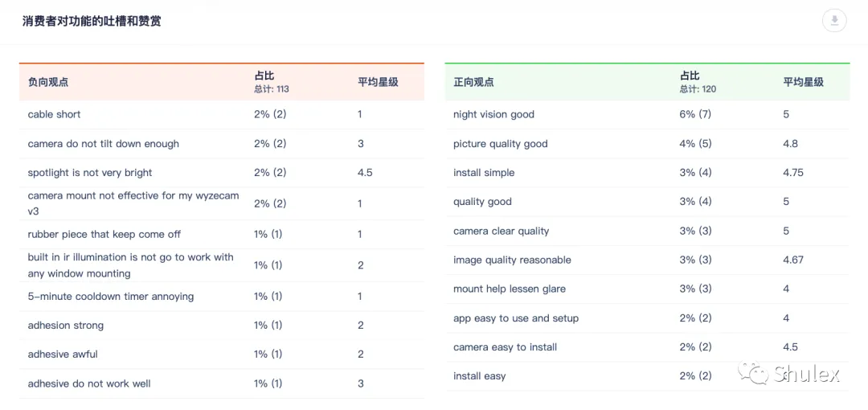Screen dimensions: 868x410
Task: Select the 'adhesive awful' row
Action: 222,355
